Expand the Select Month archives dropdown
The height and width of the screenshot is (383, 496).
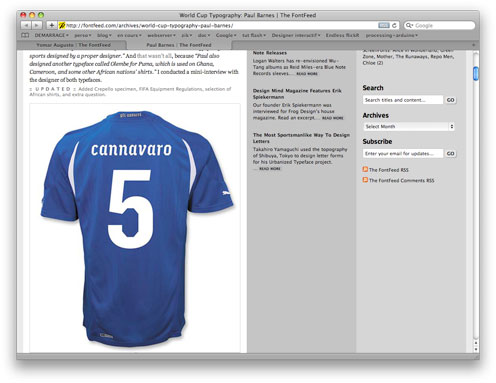[x=409, y=127]
